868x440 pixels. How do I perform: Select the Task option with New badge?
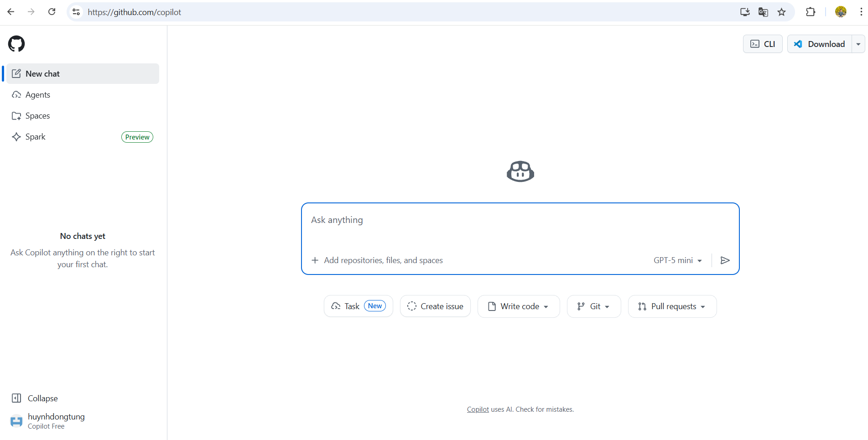[358, 306]
